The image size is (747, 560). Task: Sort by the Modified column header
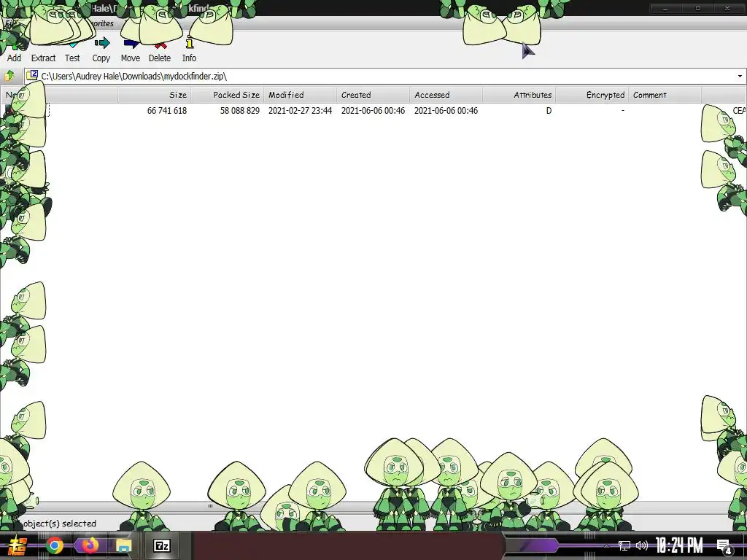coord(300,95)
